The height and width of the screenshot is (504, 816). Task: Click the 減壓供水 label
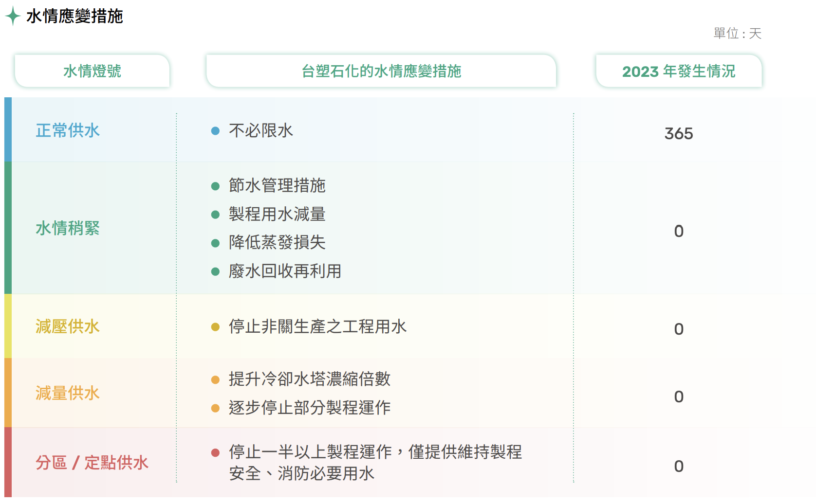(x=68, y=326)
